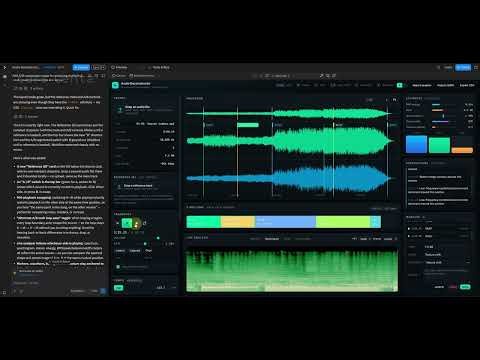The width and height of the screenshot is (480, 360).
Task: Click the blue bar in right panel chart
Action: tap(416, 144)
